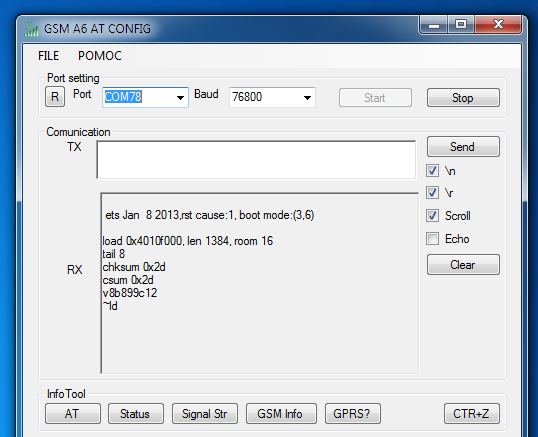
Task: Focus the TX text input box
Action: pos(256,160)
